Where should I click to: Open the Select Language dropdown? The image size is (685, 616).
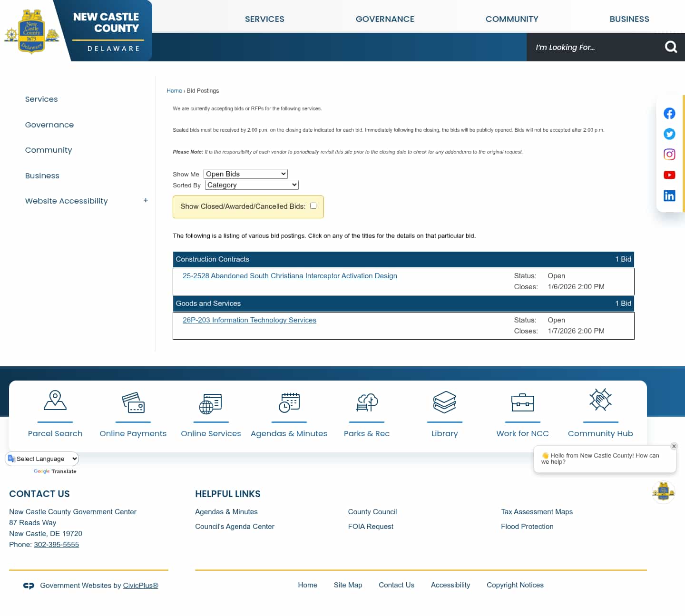point(41,459)
